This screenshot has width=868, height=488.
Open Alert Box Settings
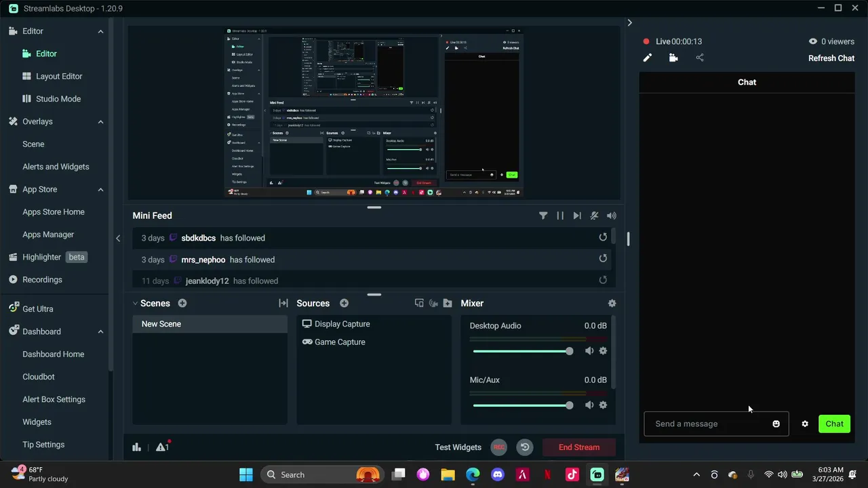pyautogui.click(x=54, y=400)
